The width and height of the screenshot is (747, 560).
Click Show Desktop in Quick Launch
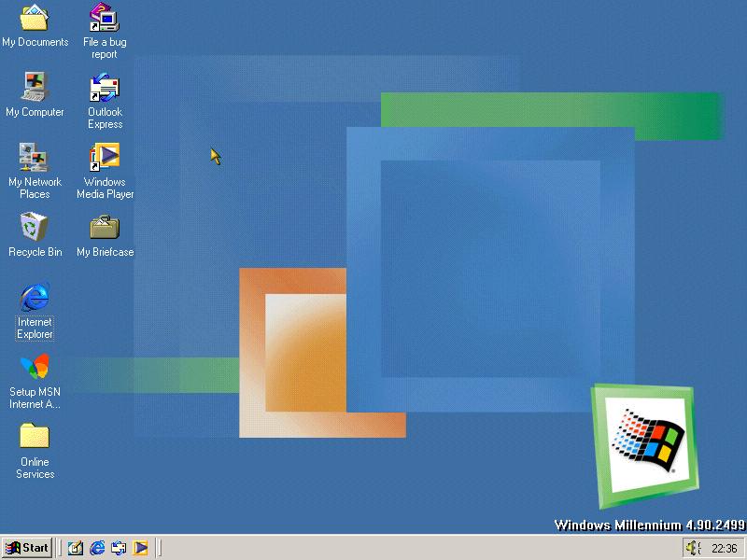[x=76, y=548]
